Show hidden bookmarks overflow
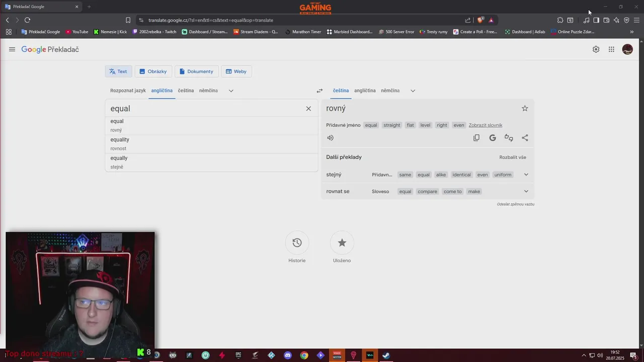The height and width of the screenshot is (362, 644). [632, 32]
